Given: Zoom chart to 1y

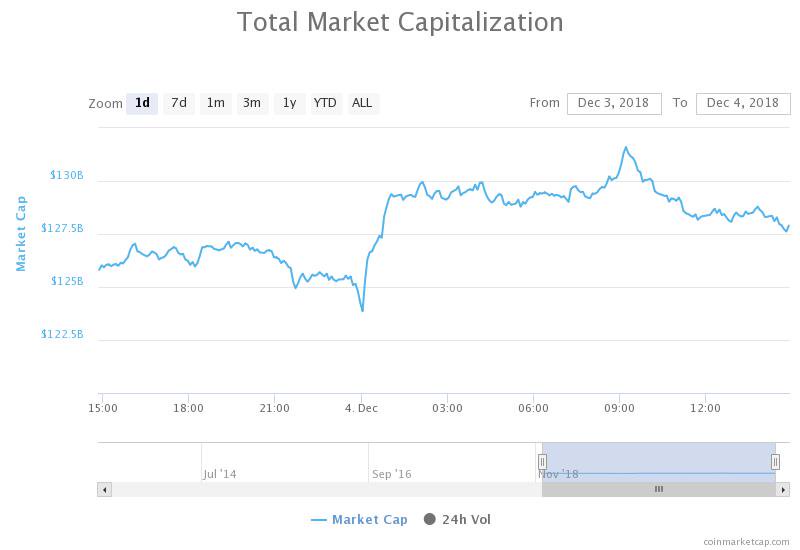Looking at the screenshot, I should point(289,103).
